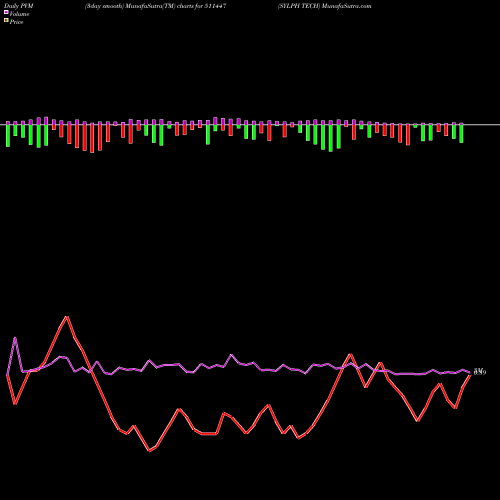
Task: Click the Volume legend color swatch
Action: tap(6, 13)
